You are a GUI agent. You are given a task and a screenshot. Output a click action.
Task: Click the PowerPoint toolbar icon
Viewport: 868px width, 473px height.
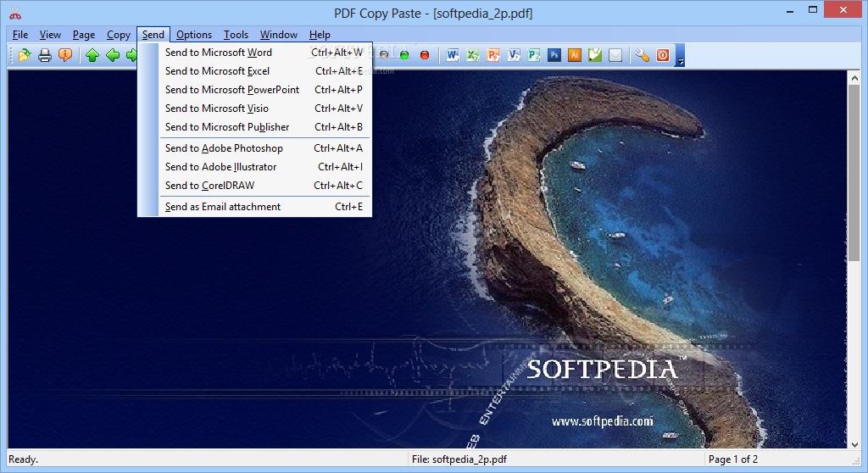click(493, 55)
